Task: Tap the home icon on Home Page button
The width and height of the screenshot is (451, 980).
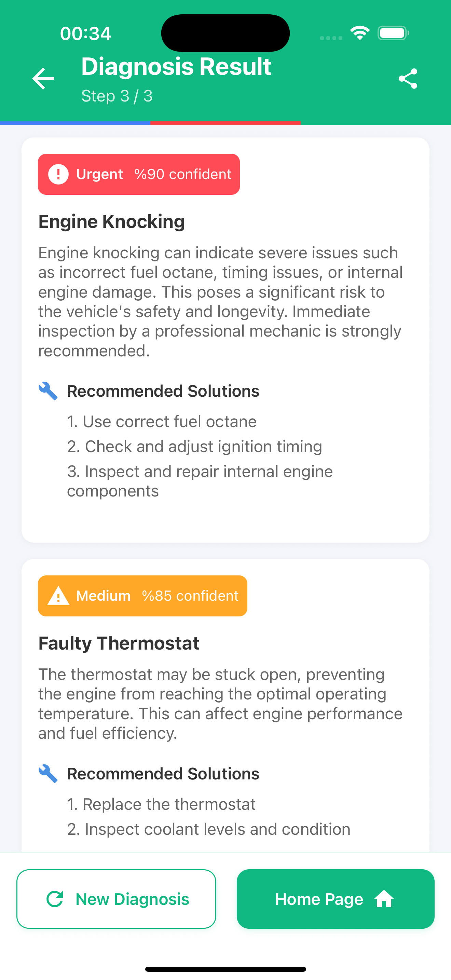Action: coord(384,899)
